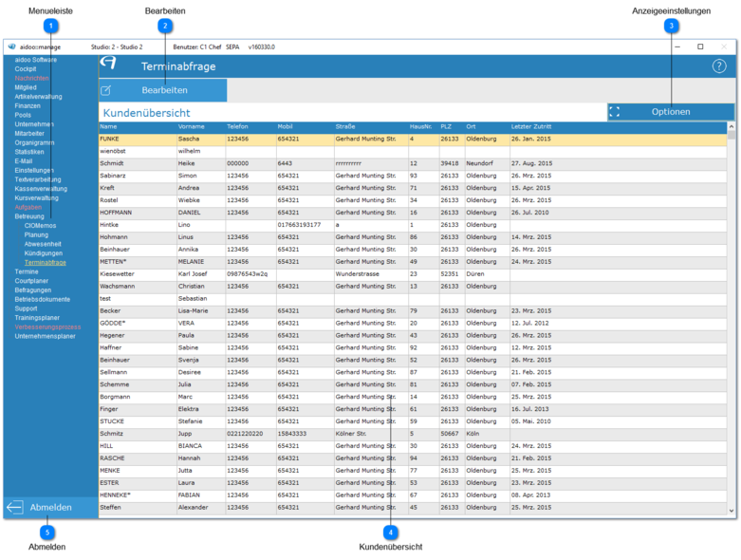The height and width of the screenshot is (560, 741).
Task: Open Betriebsdokumente in the sidebar
Action: tap(43, 300)
